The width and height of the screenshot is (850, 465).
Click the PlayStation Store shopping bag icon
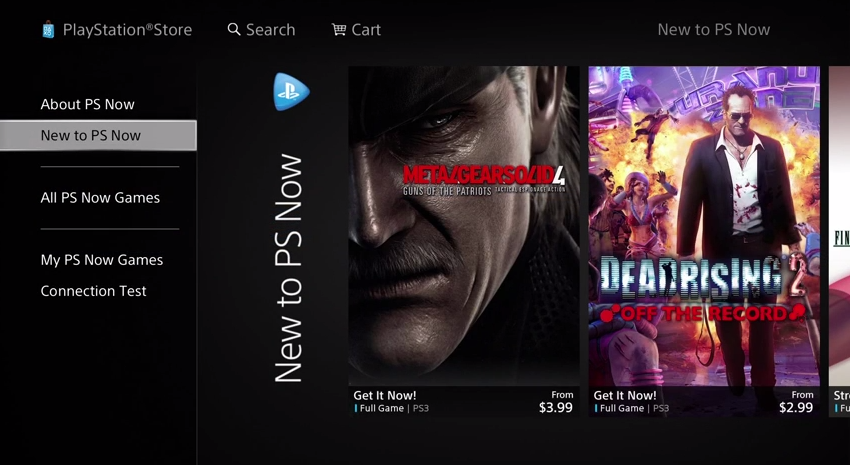click(48, 30)
